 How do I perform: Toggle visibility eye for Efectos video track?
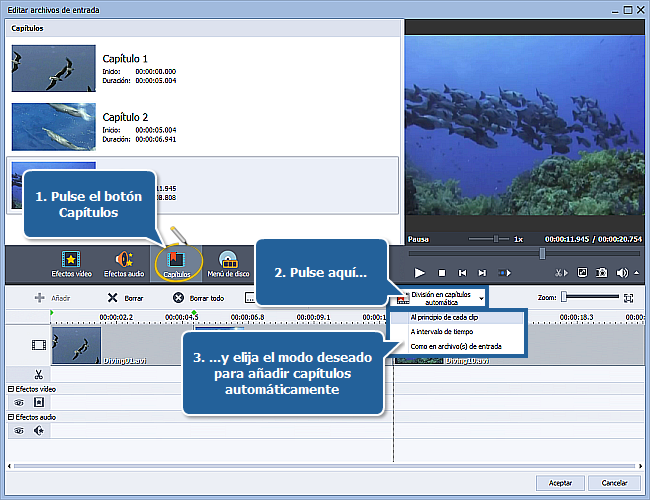(x=19, y=401)
